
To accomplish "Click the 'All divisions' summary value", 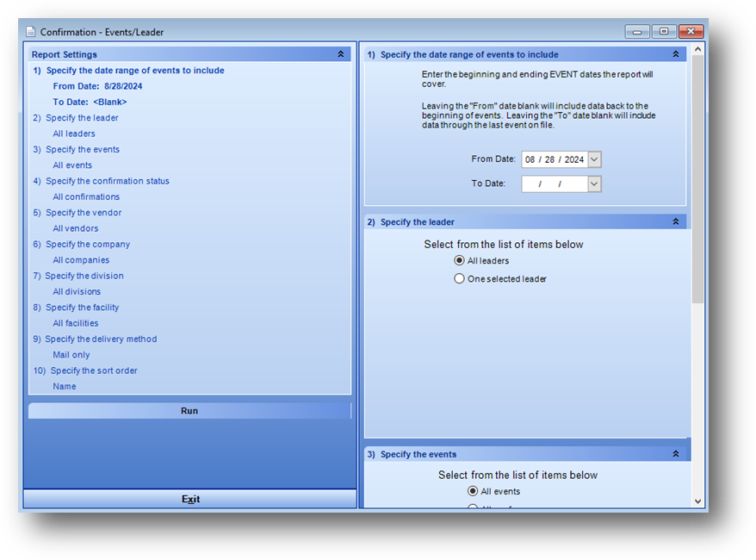I will (77, 291).
